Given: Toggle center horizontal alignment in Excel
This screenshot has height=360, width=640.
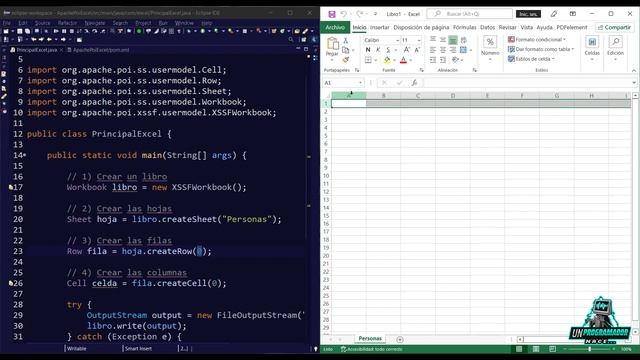Looking at the screenshot, I should point(443,50).
